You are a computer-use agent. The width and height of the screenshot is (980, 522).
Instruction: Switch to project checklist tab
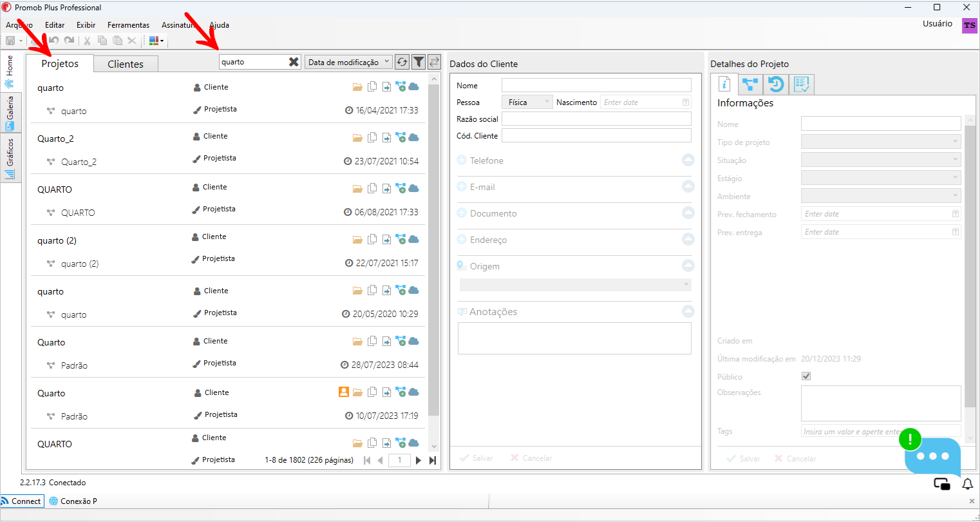[x=802, y=84]
